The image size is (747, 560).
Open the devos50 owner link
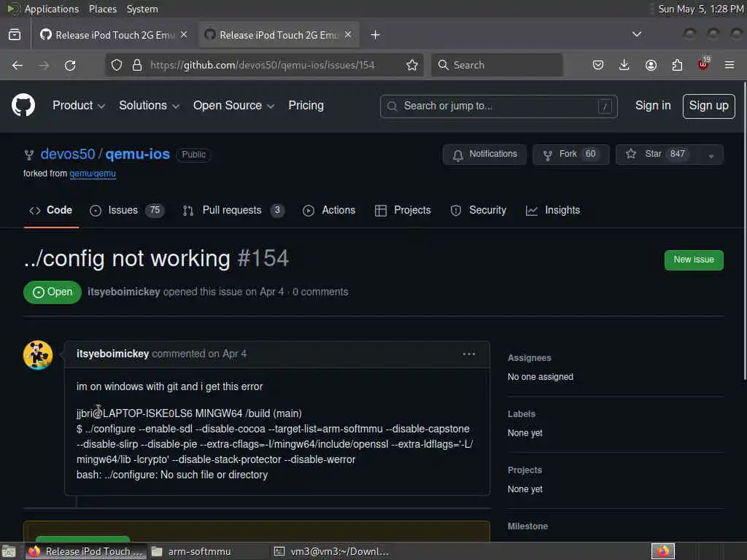click(68, 155)
